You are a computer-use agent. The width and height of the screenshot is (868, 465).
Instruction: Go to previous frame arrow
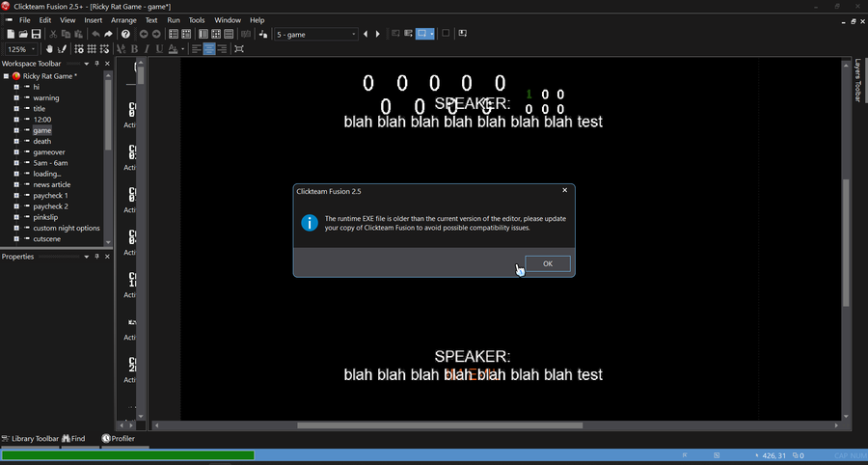(x=366, y=35)
